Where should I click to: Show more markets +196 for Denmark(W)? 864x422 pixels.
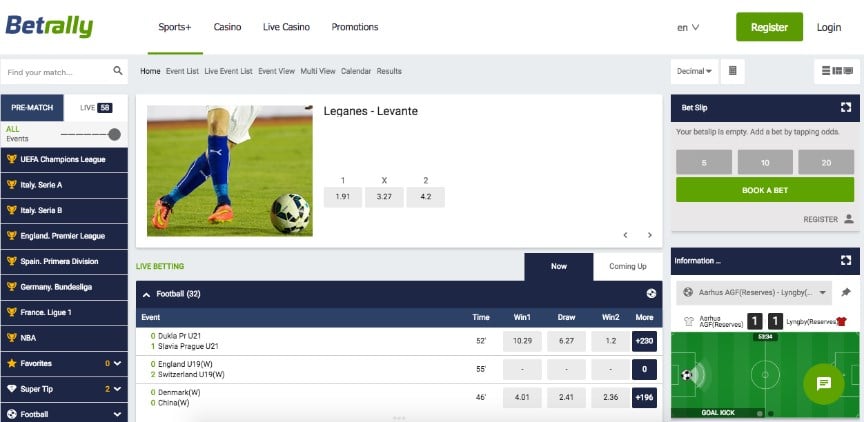(644, 398)
